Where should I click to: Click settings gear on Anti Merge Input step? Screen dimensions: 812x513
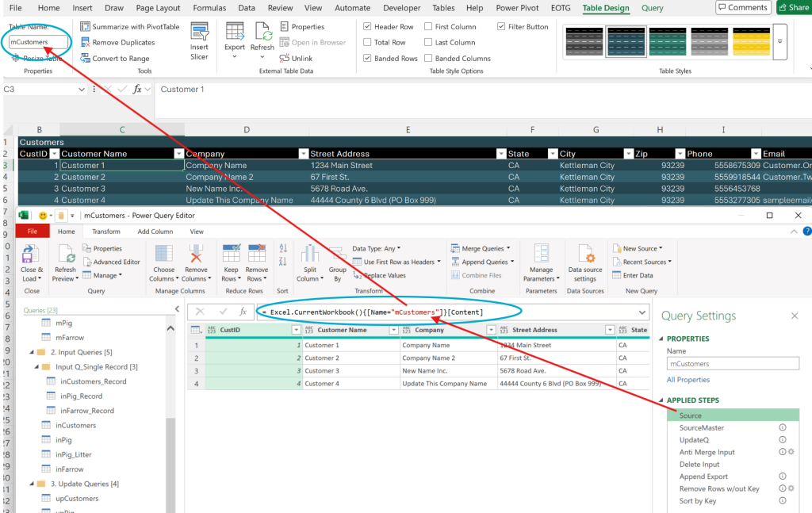[x=791, y=452]
